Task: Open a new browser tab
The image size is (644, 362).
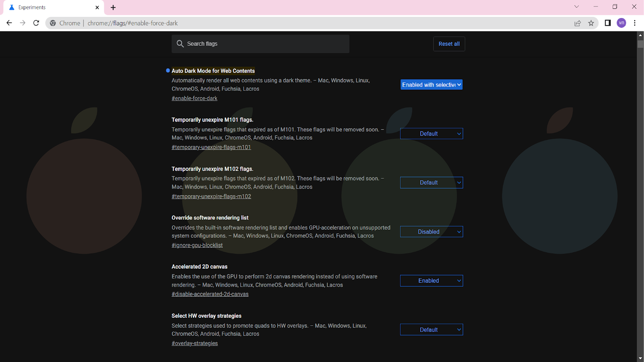Action: point(113,7)
